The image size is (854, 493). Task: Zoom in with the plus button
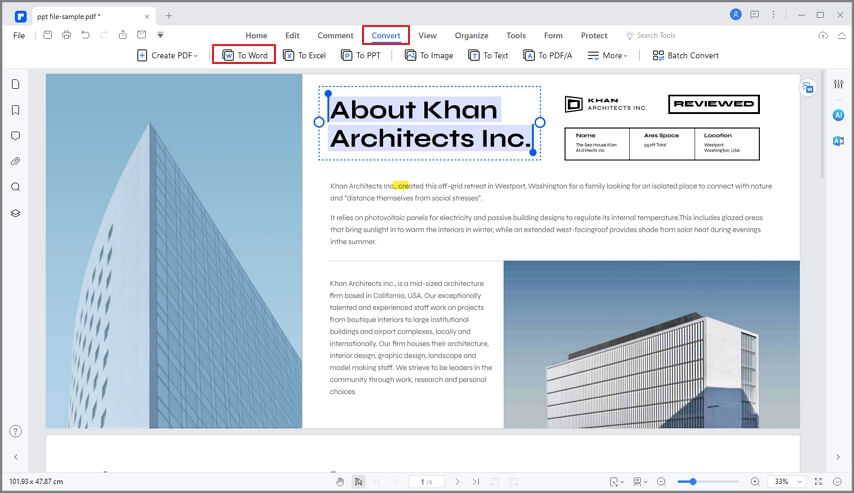tap(755, 482)
